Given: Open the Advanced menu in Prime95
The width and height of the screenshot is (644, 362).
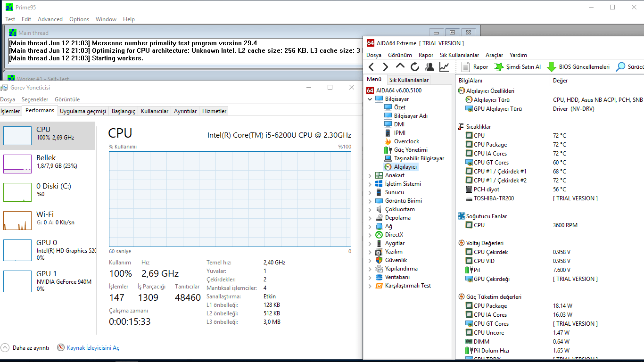Looking at the screenshot, I should (50, 19).
